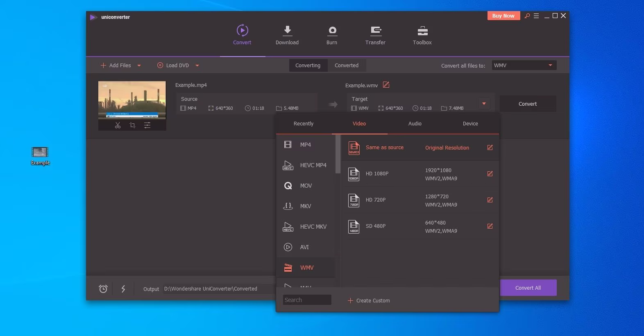The height and width of the screenshot is (336, 644).
Task: Edit the HD 720P preset settings
Action: (490, 200)
